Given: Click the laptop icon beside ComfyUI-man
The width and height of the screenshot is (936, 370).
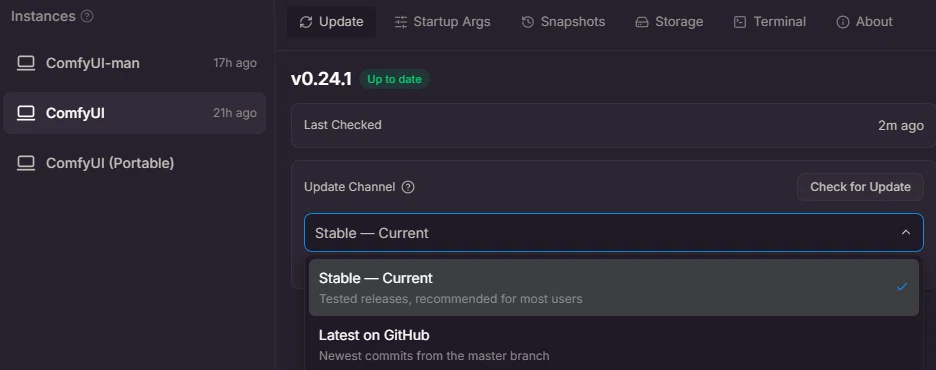Looking at the screenshot, I should click(26, 63).
